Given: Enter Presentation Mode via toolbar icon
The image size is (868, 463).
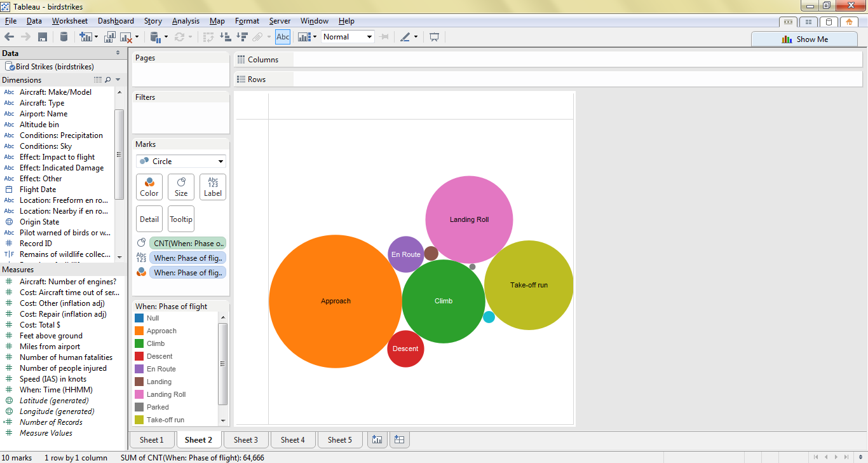Looking at the screenshot, I should coord(435,37).
